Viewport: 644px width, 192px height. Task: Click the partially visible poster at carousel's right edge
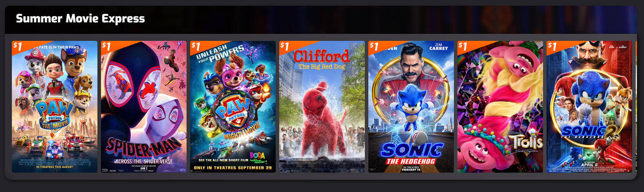tap(636, 107)
